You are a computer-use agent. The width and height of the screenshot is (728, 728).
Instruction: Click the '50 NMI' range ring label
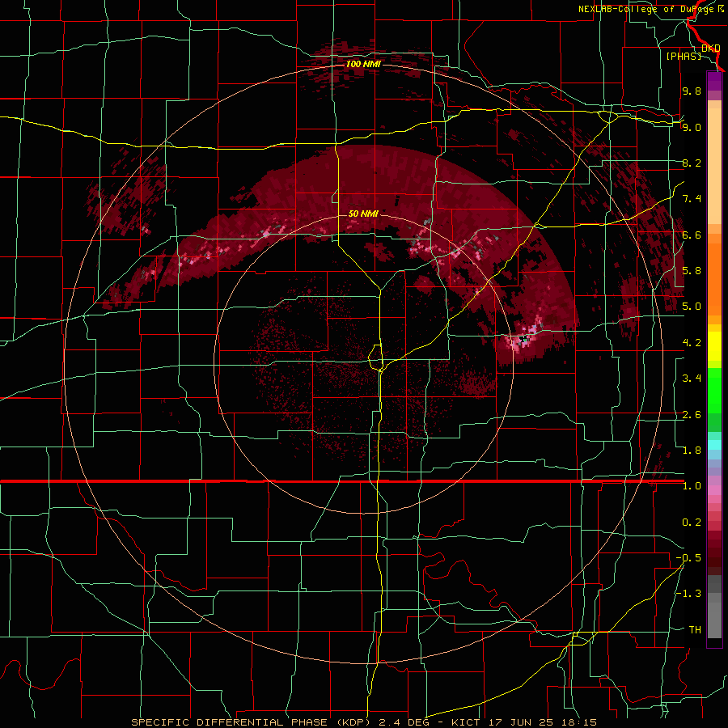point(363,214)
